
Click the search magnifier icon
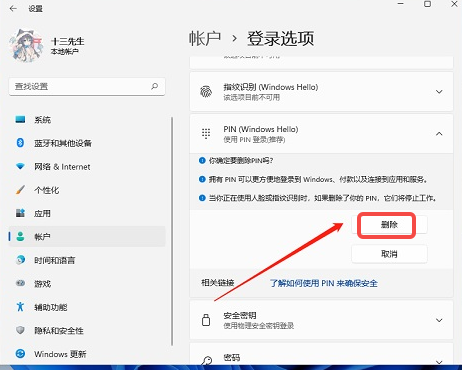[154, 86]
